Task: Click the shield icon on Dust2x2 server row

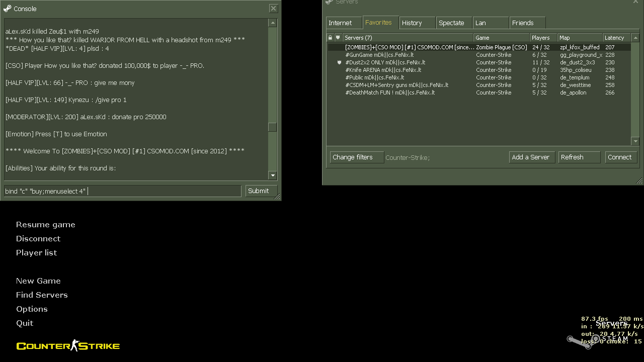Action: (339, 62)
